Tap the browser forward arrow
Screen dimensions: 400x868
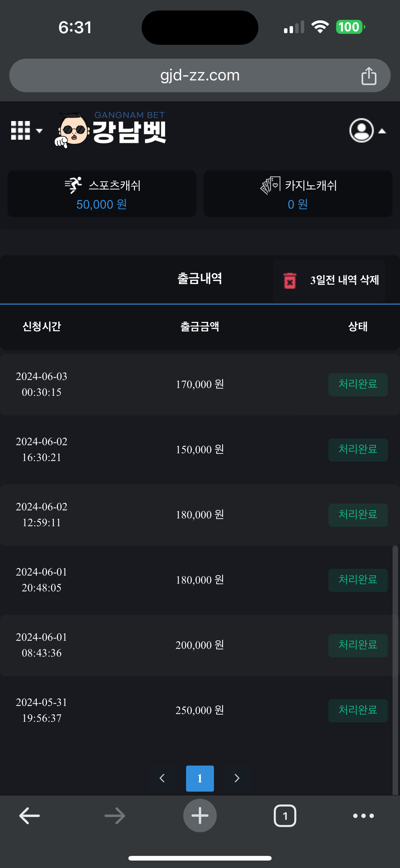click(115, 816)
